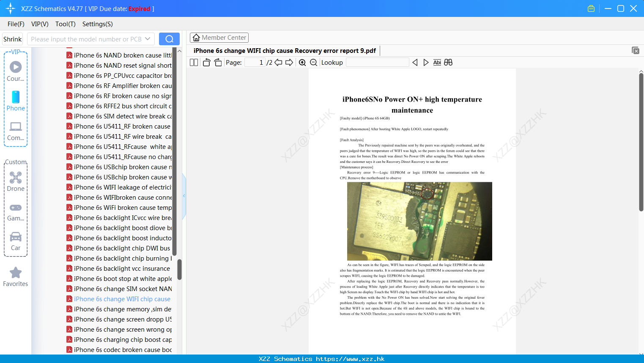Open the Drone category icon

tap(16, 177)
